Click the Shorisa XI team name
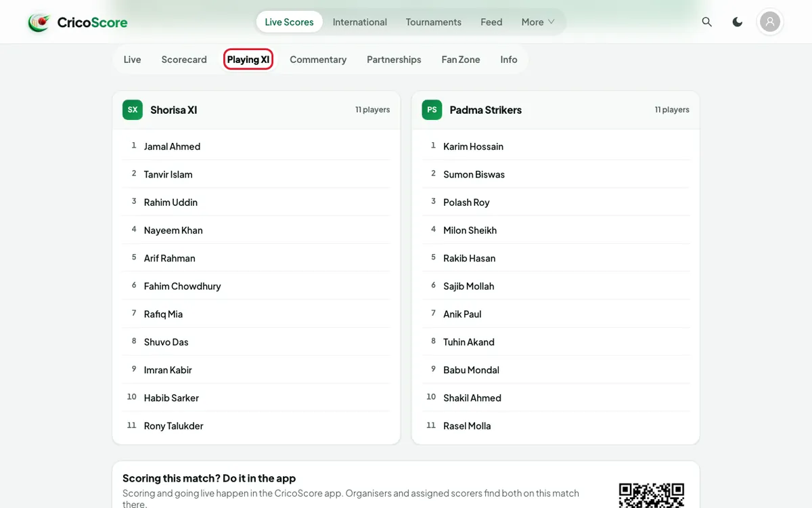Screen dimensions: 812x508 (x=174, y=110)
